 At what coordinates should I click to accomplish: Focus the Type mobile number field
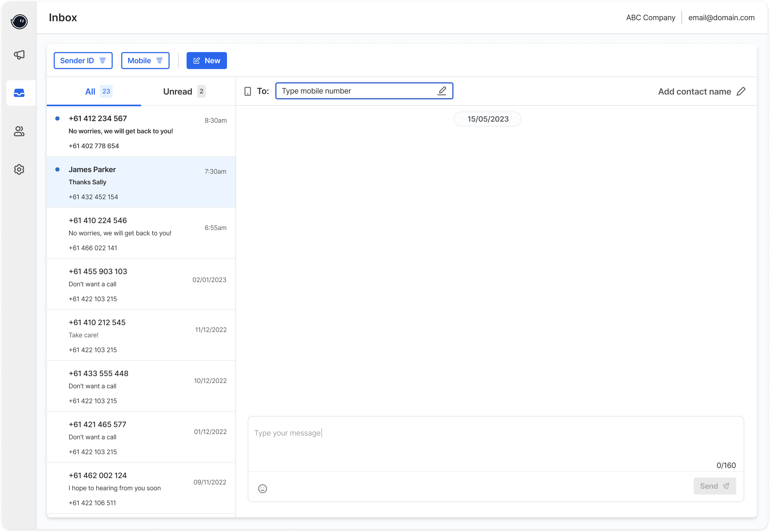(x=364, y=91)
